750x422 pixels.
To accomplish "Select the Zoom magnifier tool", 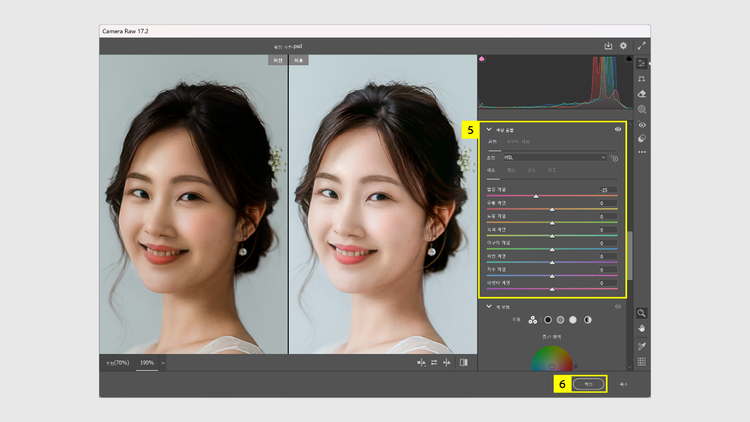I will [641, 313].
